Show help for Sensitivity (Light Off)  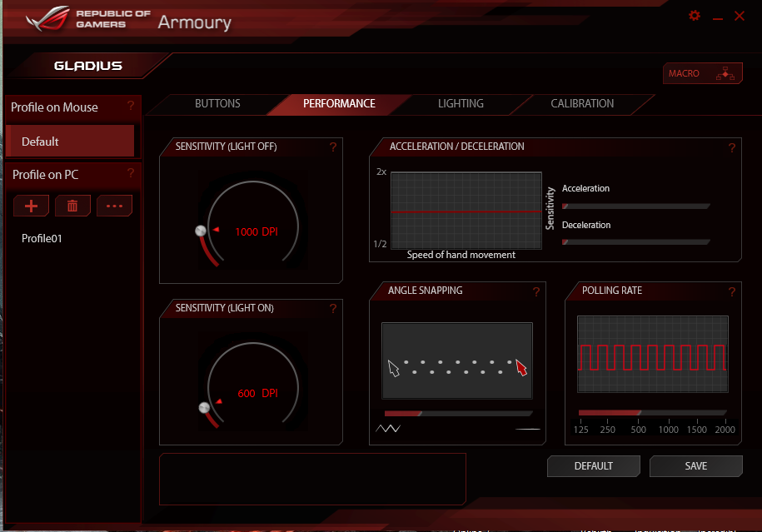333,147
